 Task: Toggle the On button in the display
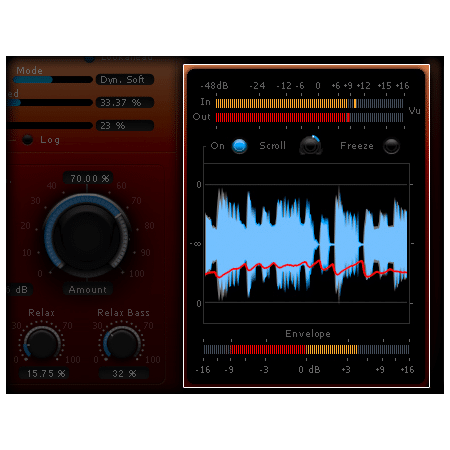click(x=239, y=146)
